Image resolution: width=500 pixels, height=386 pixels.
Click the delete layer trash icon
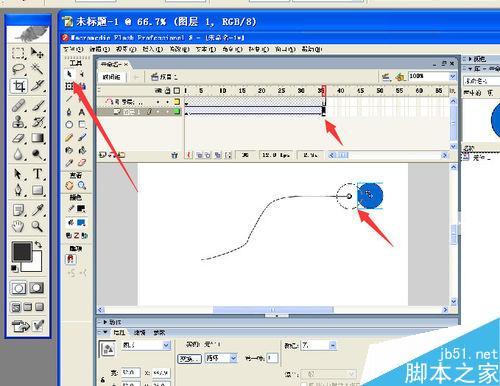174,155
